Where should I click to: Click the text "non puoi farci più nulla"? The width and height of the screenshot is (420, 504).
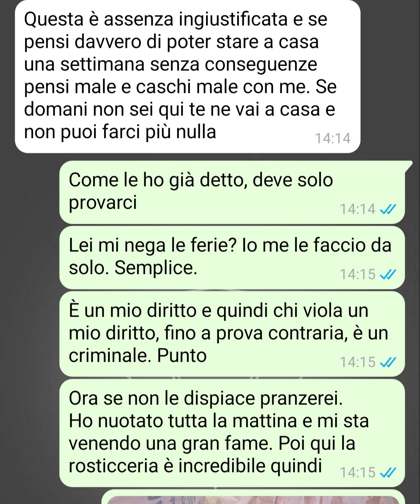120,132
